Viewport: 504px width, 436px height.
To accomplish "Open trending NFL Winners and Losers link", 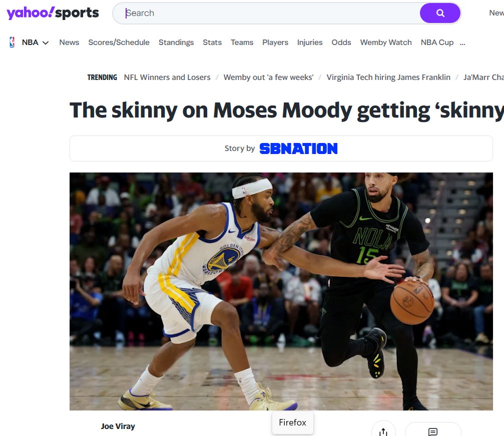I will click(x=167, y=77).
